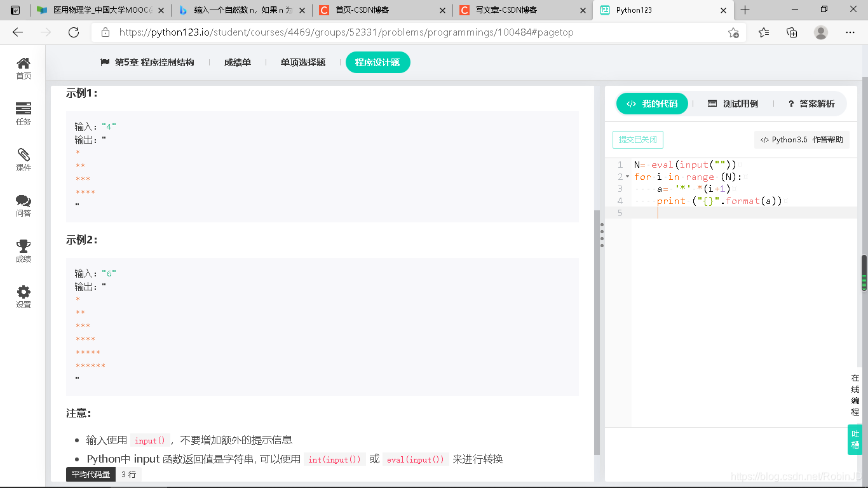Click the problem description scrollbar
868x488 pixels.
tap(597, 332)
